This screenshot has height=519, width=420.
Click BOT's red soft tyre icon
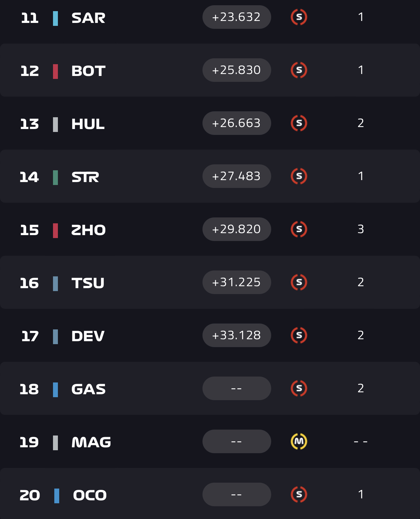tap(299, 70)
